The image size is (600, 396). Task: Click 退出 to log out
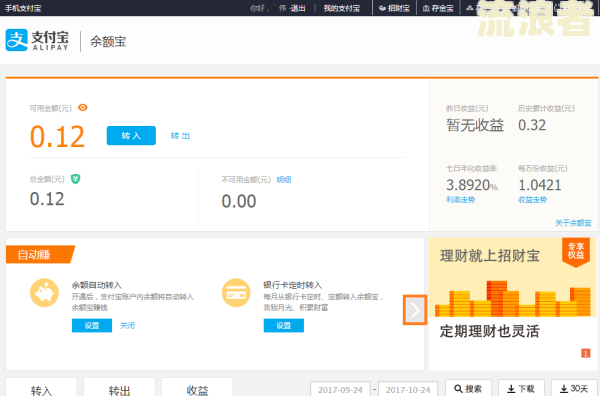tap(298, 8)
